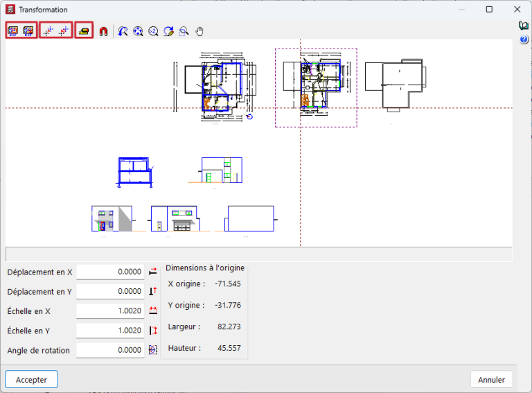Click the Échelle en X value field
This screenshot has width=532, height=393.
110,311
